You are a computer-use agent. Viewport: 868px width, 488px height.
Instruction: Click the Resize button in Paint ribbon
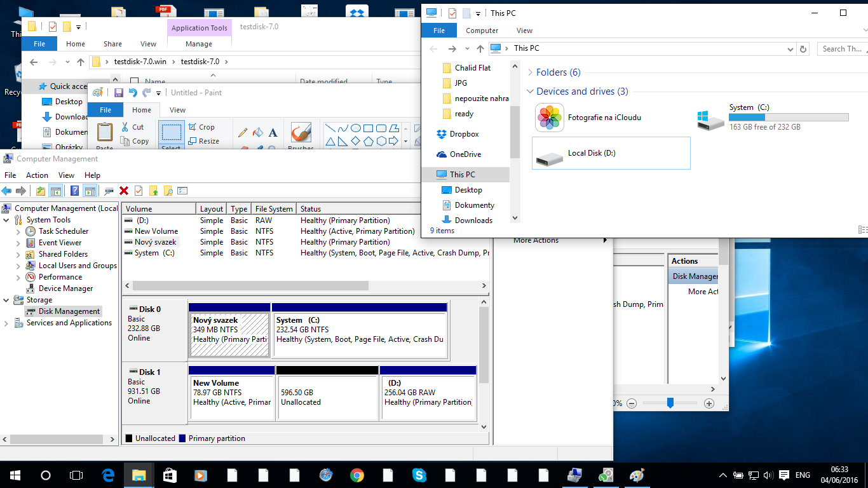[x=203, y=141]
